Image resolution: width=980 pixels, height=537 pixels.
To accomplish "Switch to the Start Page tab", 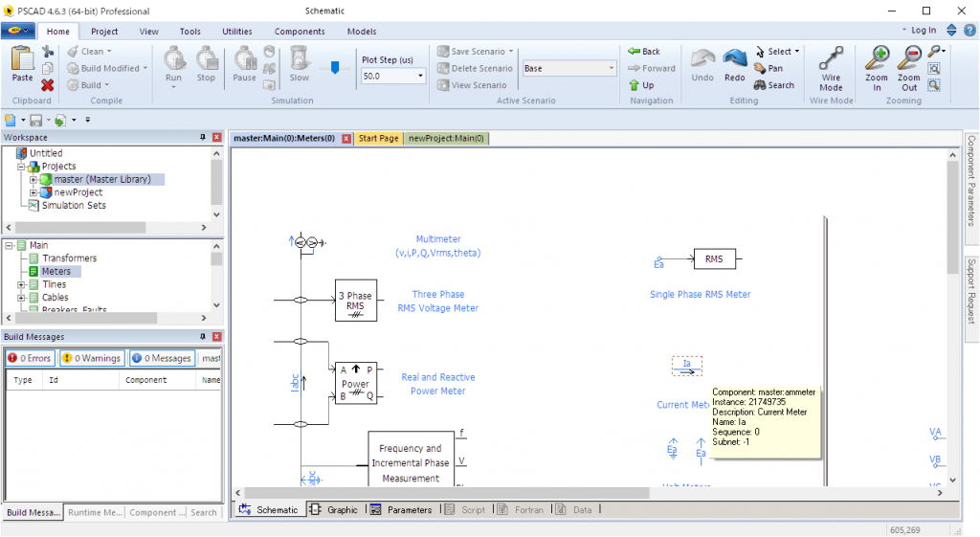I will (x=378, y=138).
